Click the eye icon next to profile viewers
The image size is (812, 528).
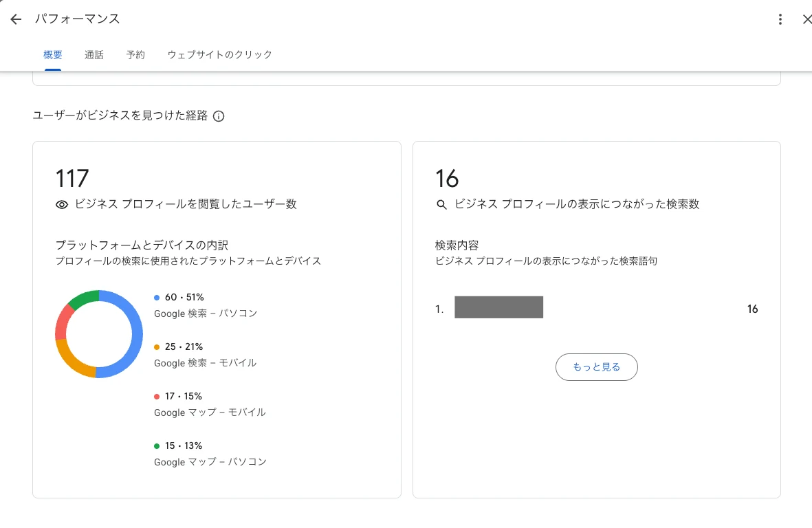[62, 204]
